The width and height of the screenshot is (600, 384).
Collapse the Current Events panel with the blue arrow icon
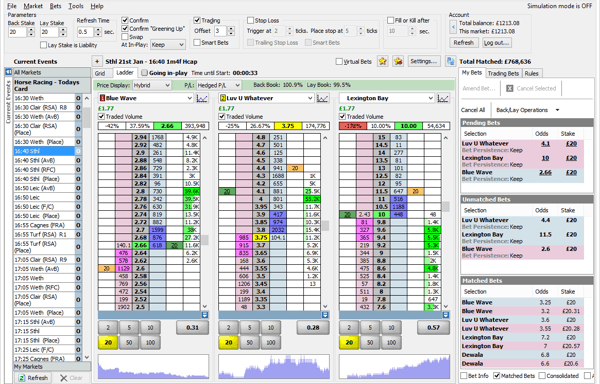click(8, 72)
